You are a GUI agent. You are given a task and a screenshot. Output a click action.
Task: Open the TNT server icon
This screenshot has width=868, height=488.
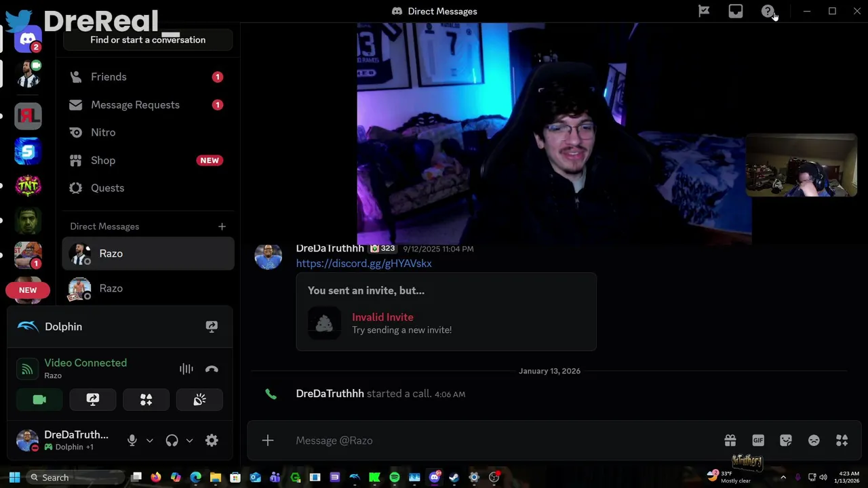[x=28, y=186]
